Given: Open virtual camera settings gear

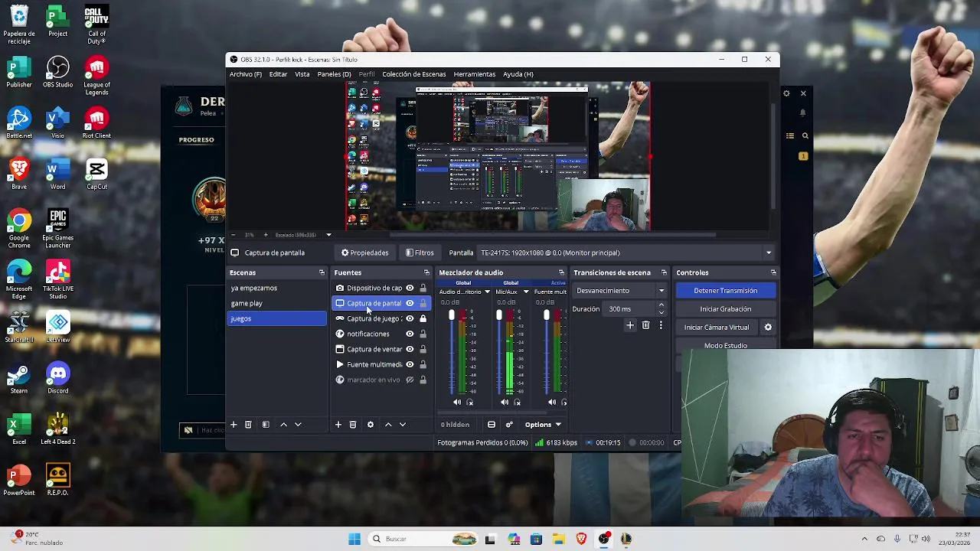Looking at the screenshot, I should 768,328.
